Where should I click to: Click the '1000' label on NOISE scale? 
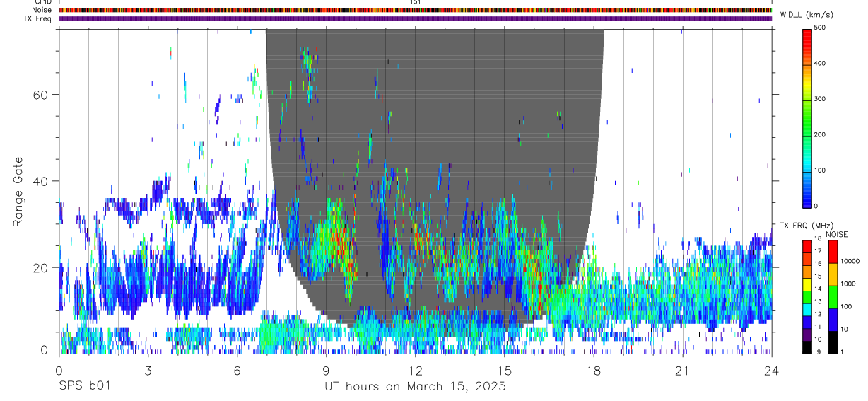point(848,284)
